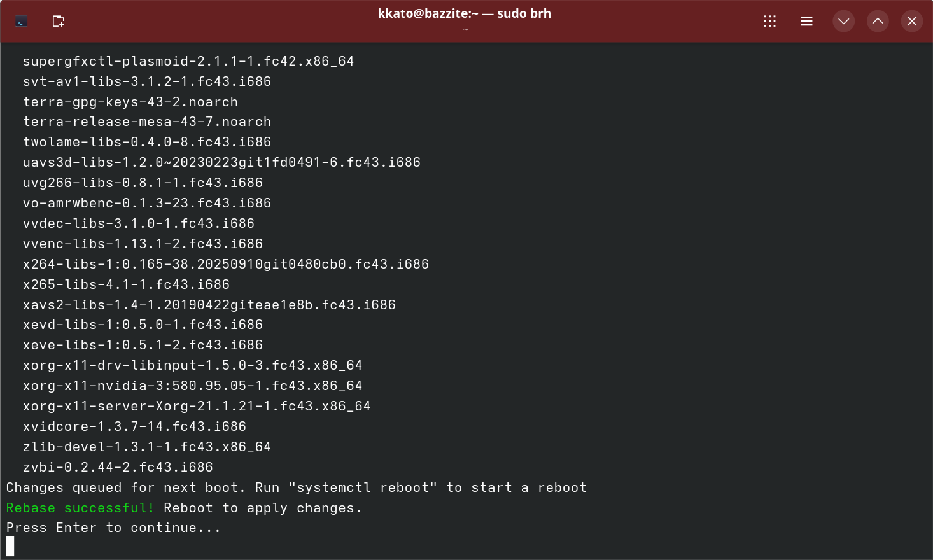933x560 pixels.
Task: Click the terminal app icon in the title bar
Action: coord(21,21)
